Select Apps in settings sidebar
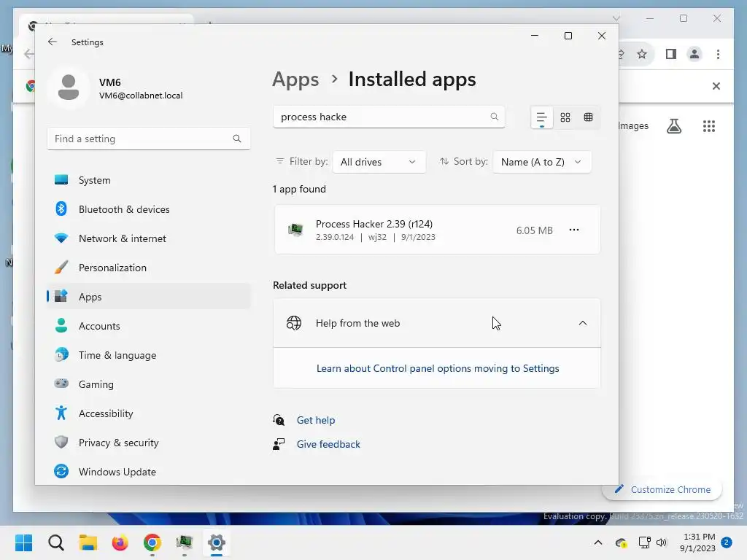 click(x=149, y=297)
